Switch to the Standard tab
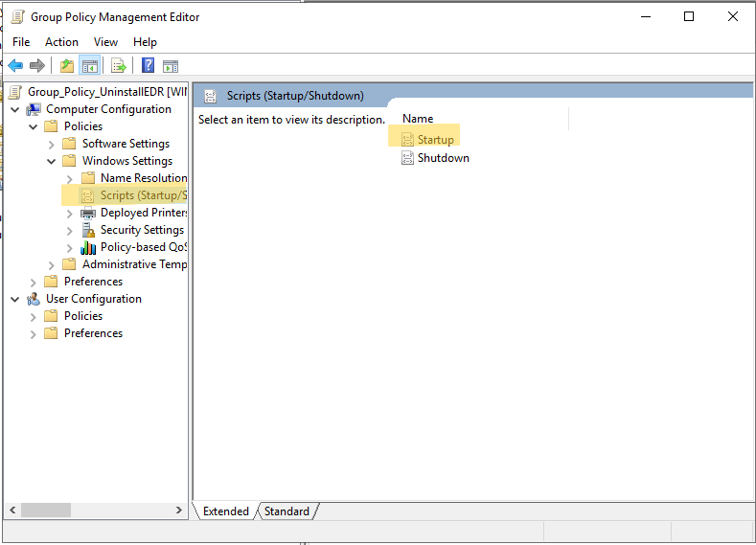This screenshot has height=545, width=756. 286,511
